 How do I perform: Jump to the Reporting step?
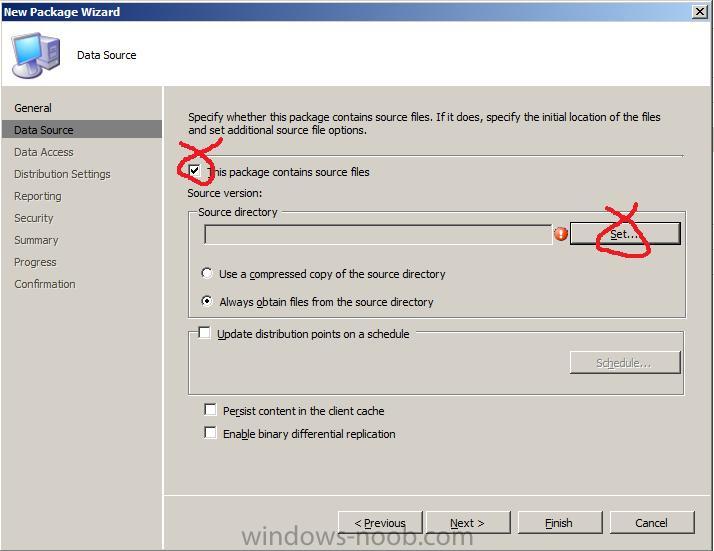(38, 196)
